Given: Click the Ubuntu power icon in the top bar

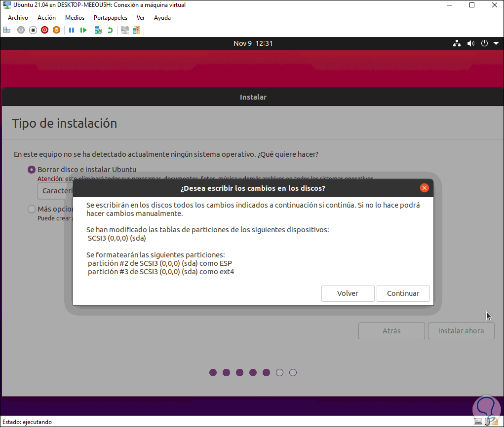Looking at the screenshot, I should coord(484,43).
